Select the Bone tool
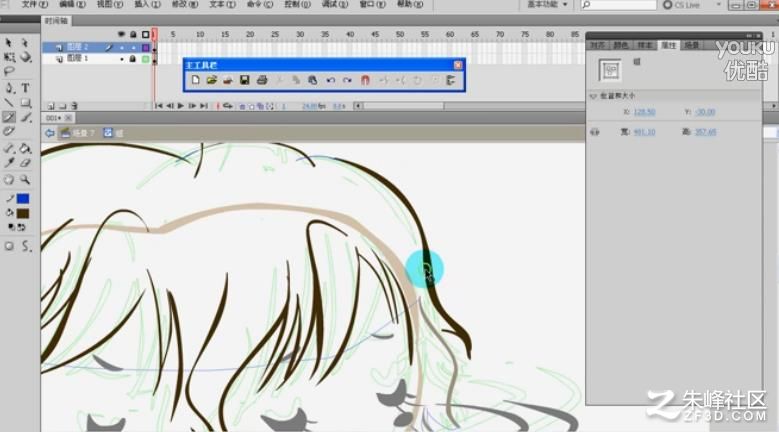Image resolution: width=779 pixels, height=432 pixels. [8, 148]
